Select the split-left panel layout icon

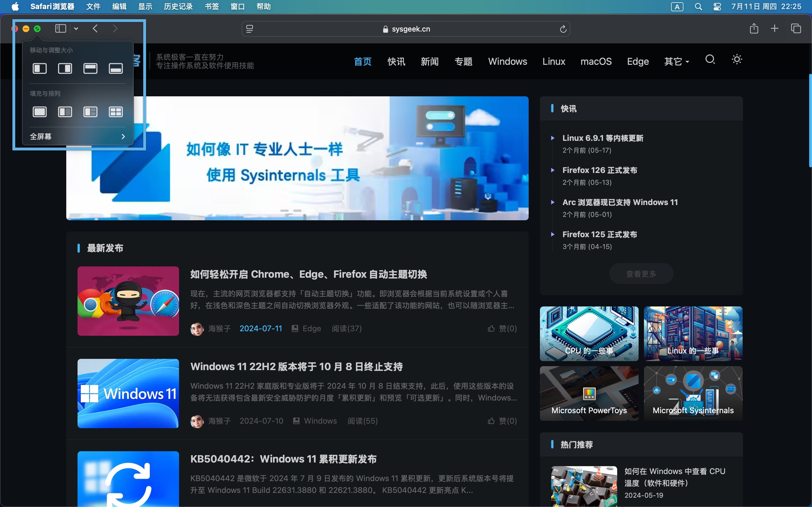(39, 68)
